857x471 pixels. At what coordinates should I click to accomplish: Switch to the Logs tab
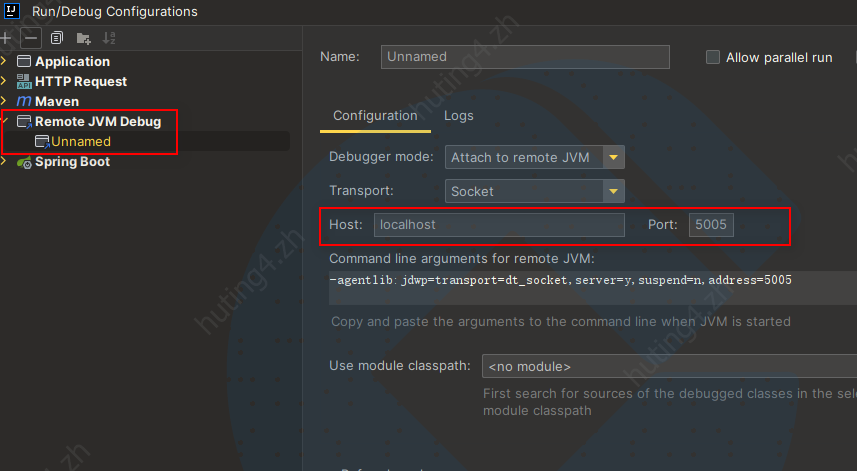pyautogui.click(x=459, y=116)
